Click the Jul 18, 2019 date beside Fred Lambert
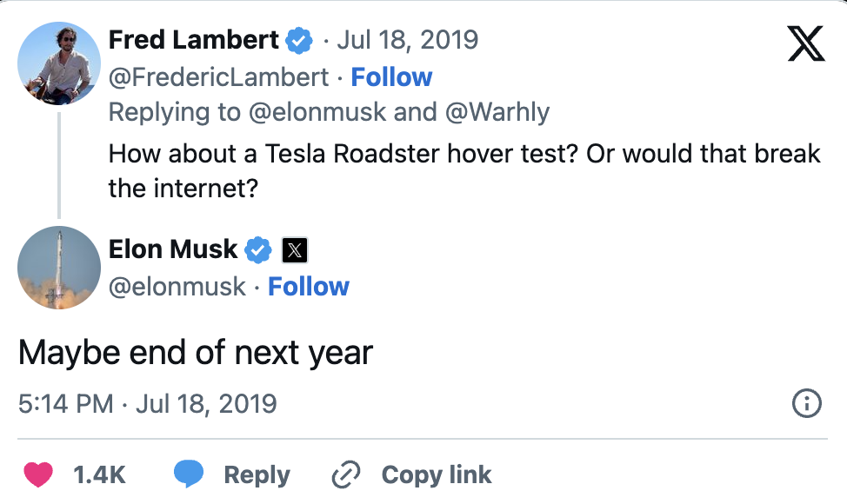 [407, 40]
